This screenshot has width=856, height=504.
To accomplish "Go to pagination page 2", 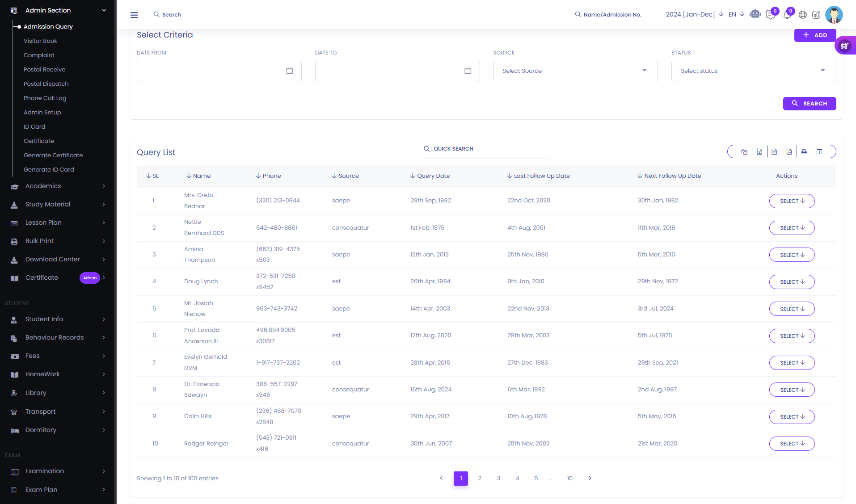I will (480, 478).
